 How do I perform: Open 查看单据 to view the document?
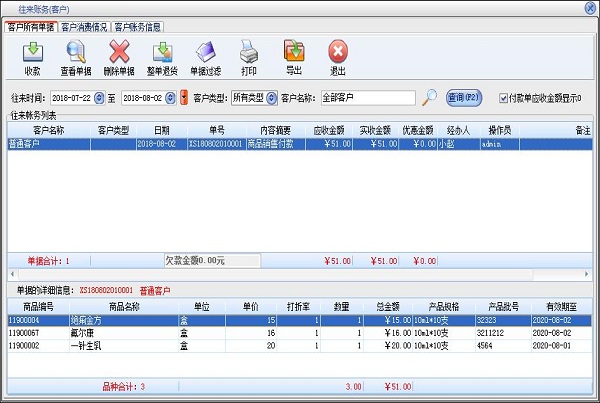[x=76, y=56]
